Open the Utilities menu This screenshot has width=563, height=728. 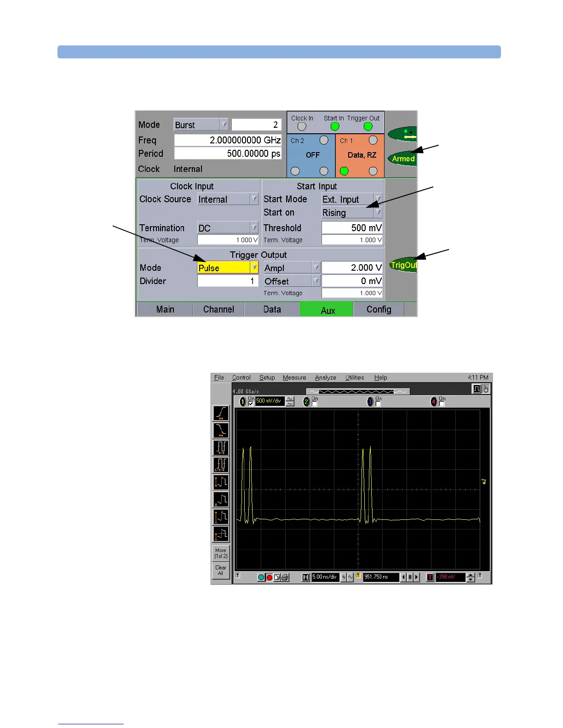pyautogui.click(x=355, y=377)
